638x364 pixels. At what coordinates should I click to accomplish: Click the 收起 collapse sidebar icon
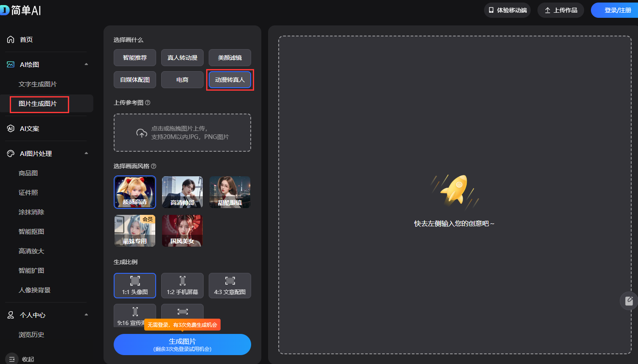[x=12, y=359]
